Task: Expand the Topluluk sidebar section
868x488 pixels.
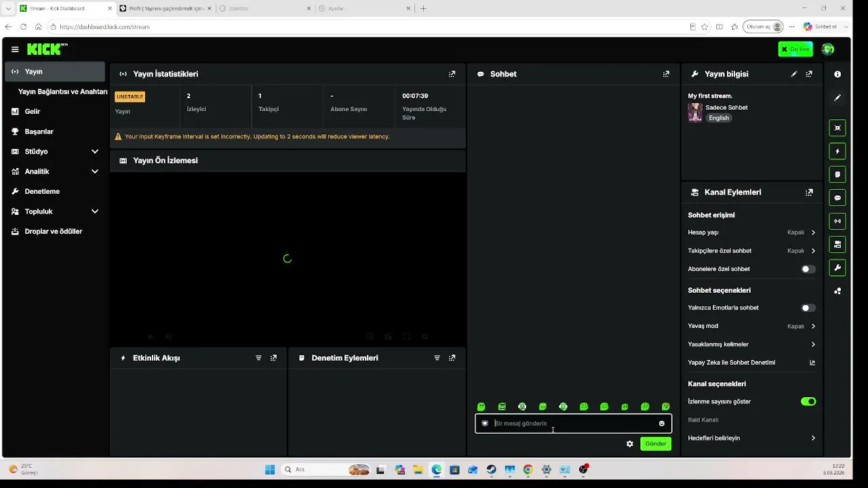Action: pyautogui.click(x=95, y=211)
